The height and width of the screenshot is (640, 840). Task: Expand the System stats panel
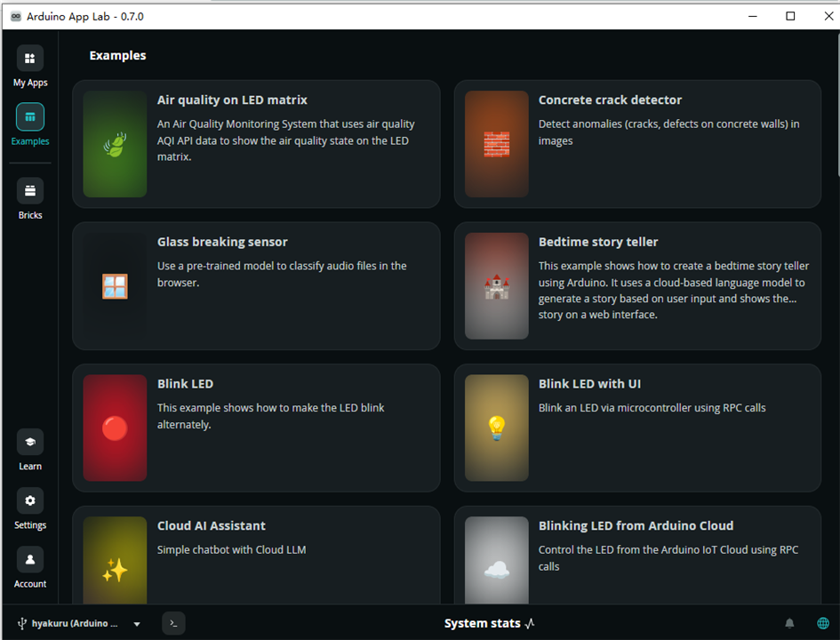click(489, 623)
